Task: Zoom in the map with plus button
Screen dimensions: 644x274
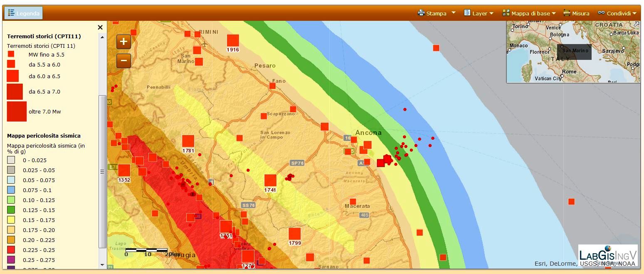Action: [123, 42]
